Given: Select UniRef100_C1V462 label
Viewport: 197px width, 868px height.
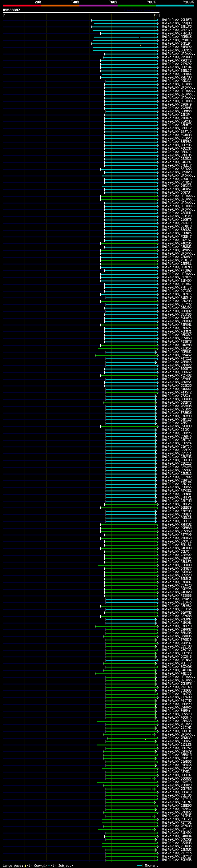Looking at the screenshot, I should 176,355.
